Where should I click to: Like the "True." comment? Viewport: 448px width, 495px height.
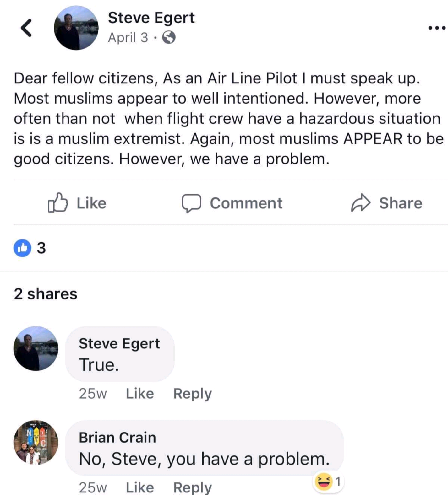coord(140,394)
